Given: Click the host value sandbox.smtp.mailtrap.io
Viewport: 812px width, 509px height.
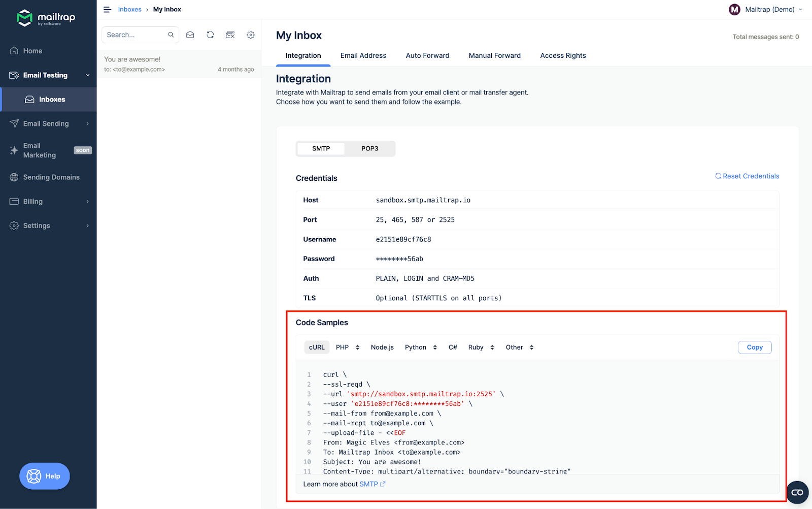Looking at the screenshot, I should (423, 200).
